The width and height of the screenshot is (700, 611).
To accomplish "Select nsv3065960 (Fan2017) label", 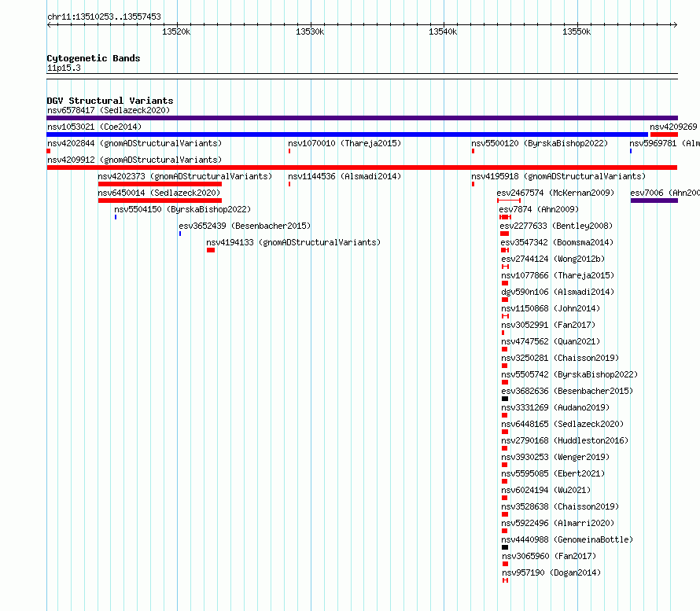I will 549,556.
